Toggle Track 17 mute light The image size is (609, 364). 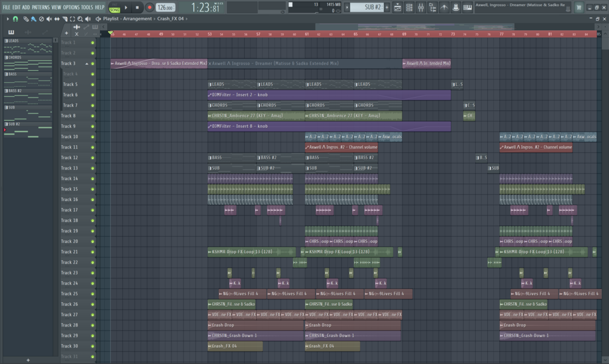(93, 210)
